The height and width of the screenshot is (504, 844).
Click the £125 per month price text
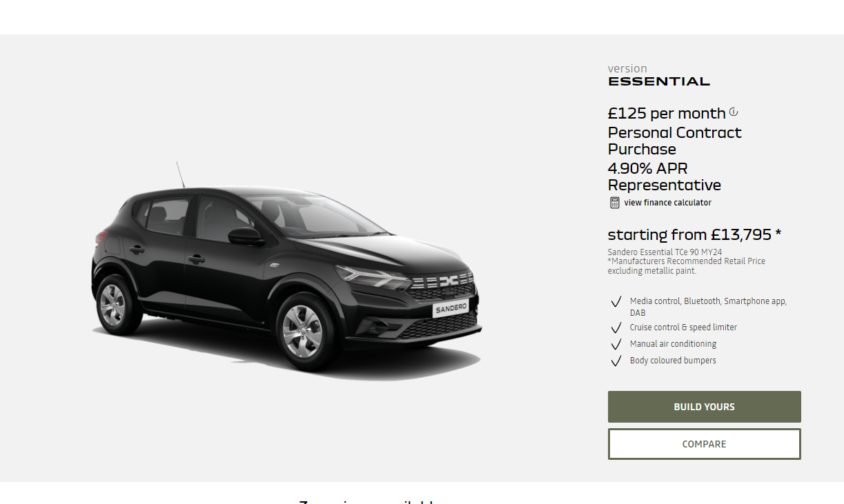coord(667,113)
